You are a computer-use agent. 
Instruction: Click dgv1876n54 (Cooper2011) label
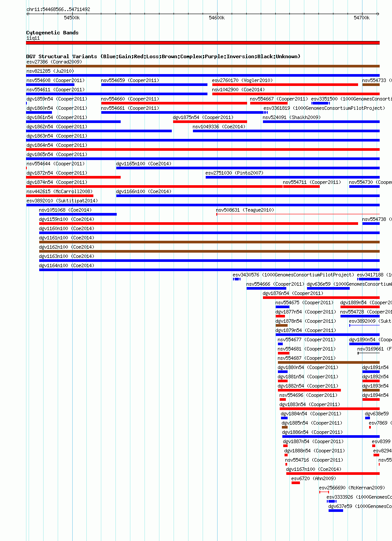pyautogui.click(x=293, y=293)
